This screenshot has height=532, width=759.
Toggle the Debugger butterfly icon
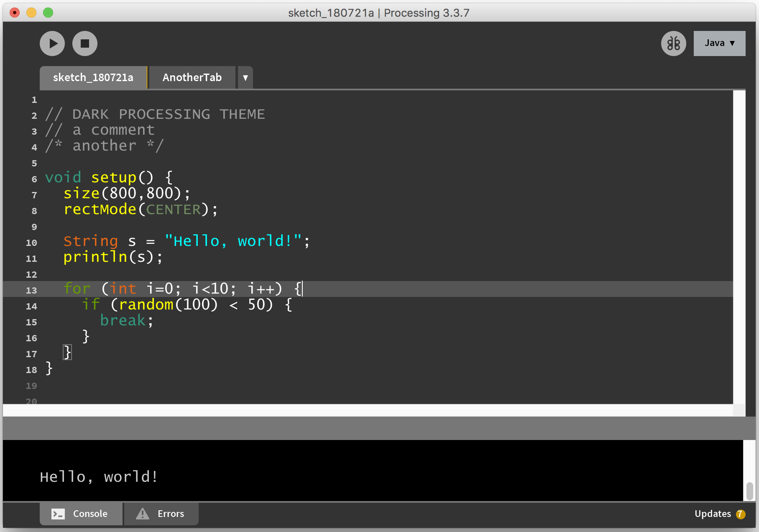coord(673,43)
